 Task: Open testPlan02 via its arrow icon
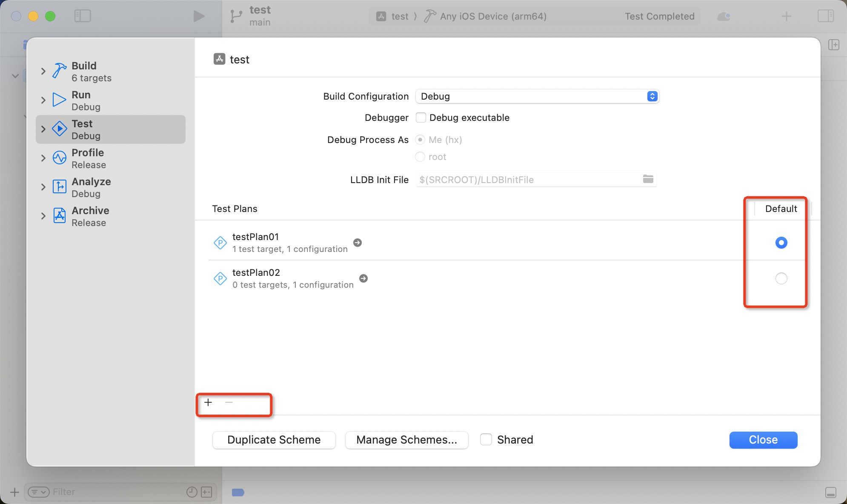click(x=363, y=278)
